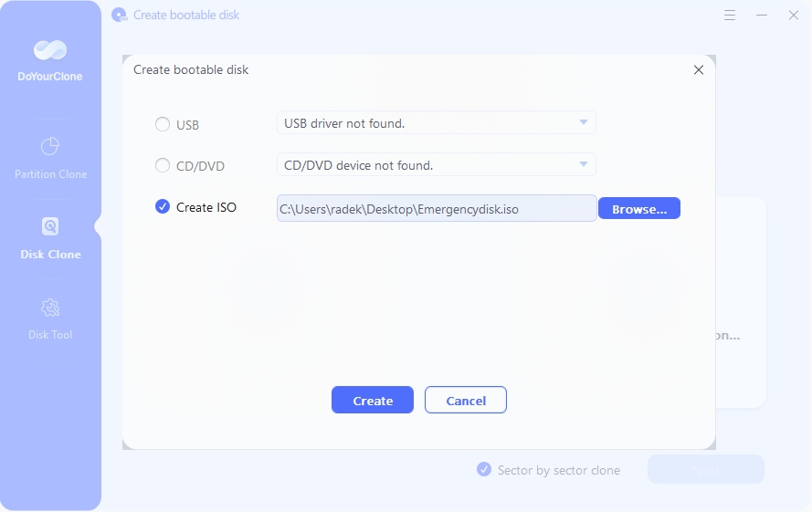Expand the CD/DVD device dropdown

584,165
